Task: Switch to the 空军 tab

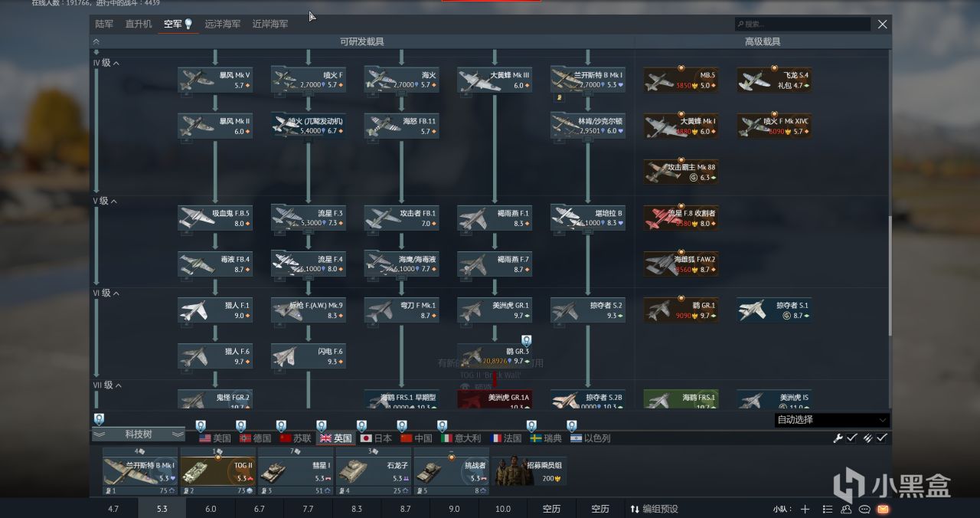Action: click(178, 25)
